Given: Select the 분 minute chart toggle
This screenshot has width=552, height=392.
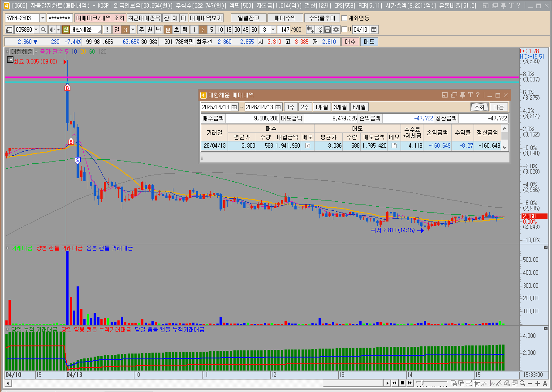Looking at the screenshot, I should 168,30.
